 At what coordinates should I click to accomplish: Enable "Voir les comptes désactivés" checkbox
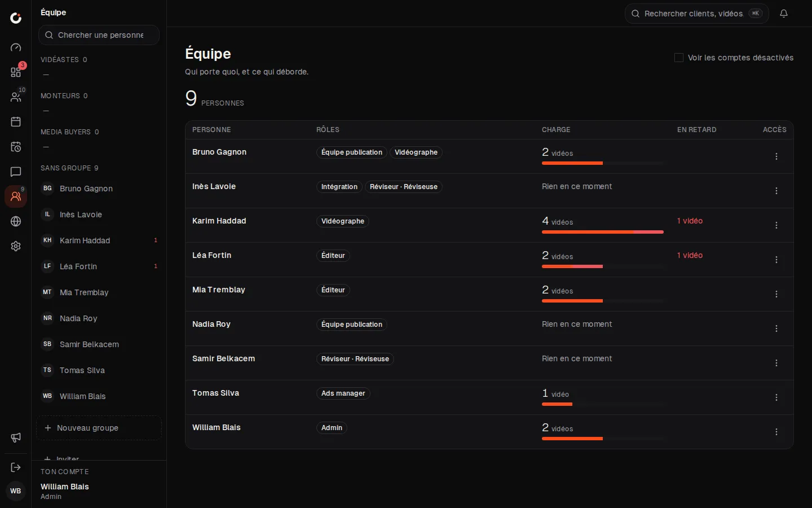(679, 58)
